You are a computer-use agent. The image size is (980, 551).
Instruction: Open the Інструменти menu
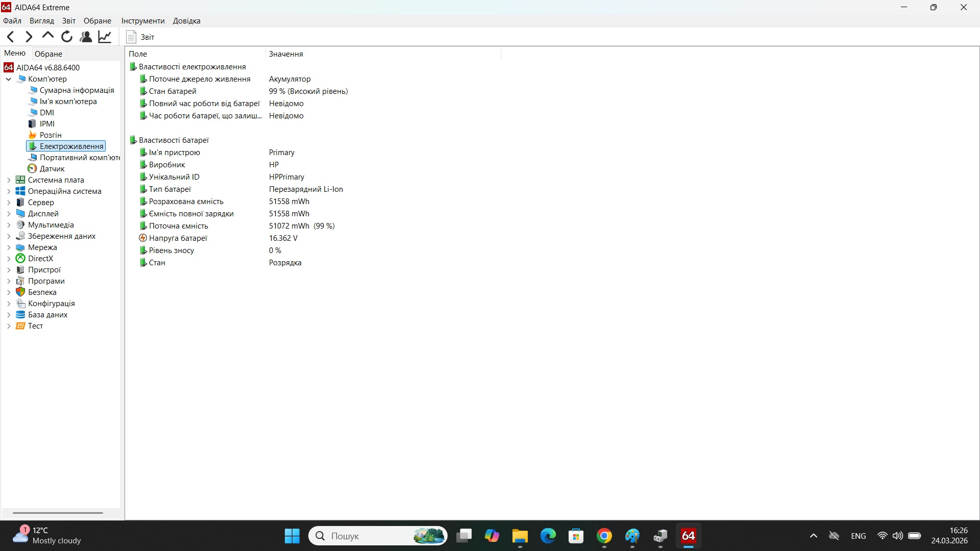click(142, 20)
